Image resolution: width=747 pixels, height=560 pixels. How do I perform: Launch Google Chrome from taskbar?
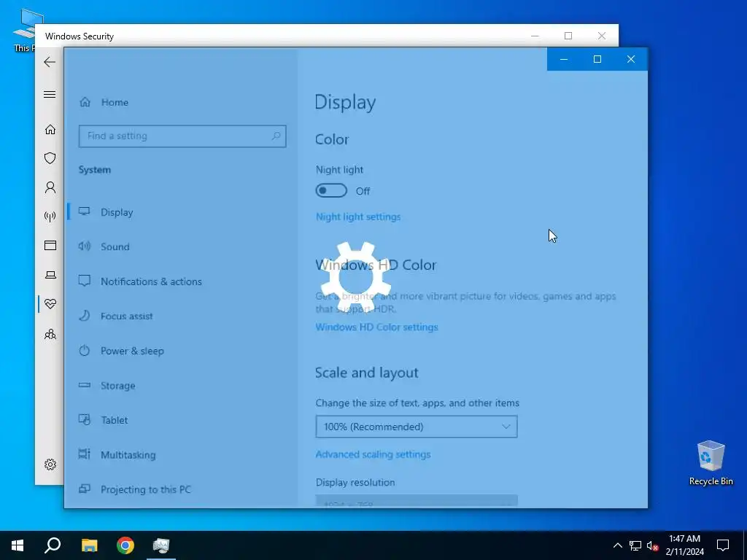[125, 545]
